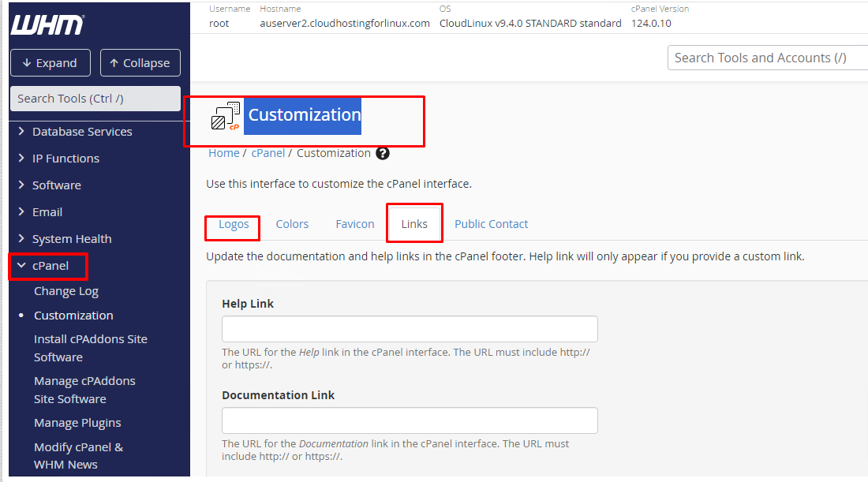
Task: Click the Collapse button
Action: [x=140, y=62]
